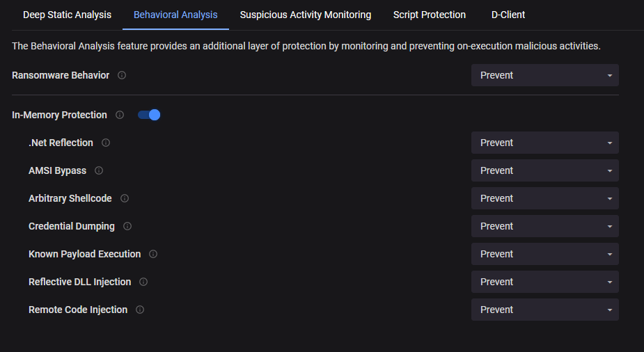Expand the Remote Code Injection dropdown
This screenshot has height=352, width=644.
[x=544, y=310]
